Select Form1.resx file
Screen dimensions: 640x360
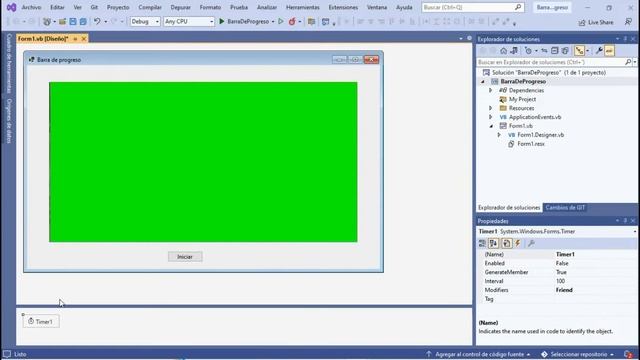click(530, 144)
